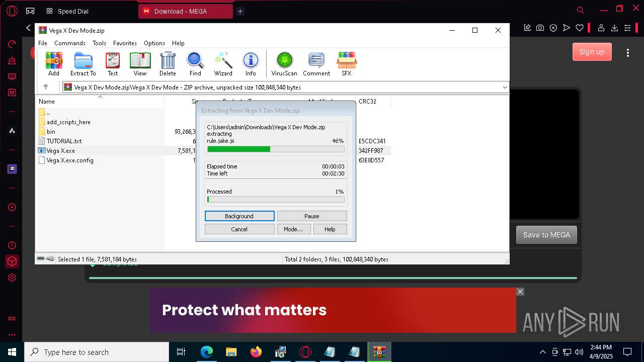Show hidden system tray icons
The width and height of the screenshot is (644, 362).
pyautogui.click(x=542, y=352)
